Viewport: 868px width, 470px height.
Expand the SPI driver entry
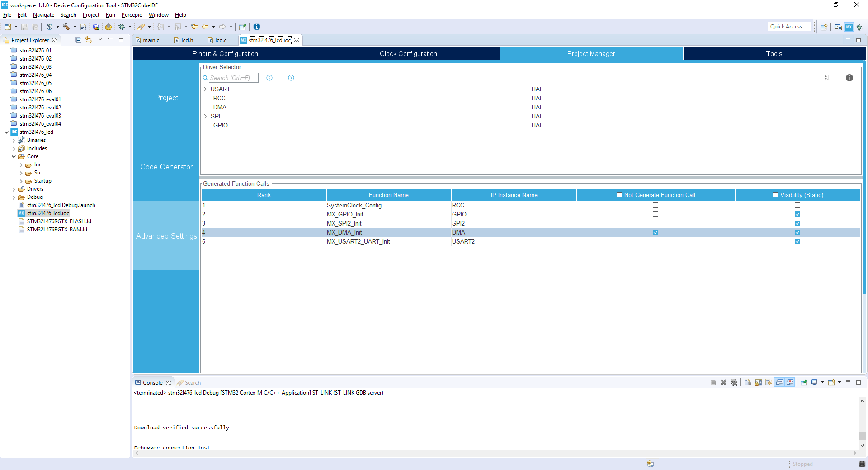(205, 116)
